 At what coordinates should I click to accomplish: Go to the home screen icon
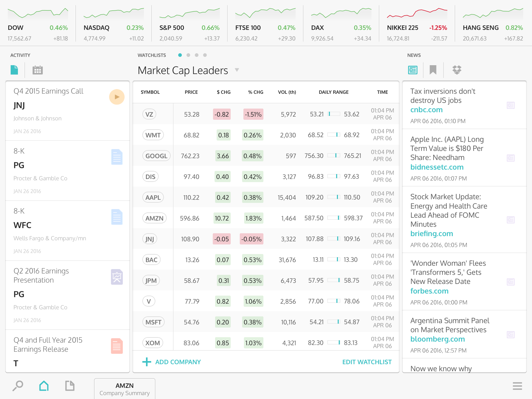[x=44, y=386]
